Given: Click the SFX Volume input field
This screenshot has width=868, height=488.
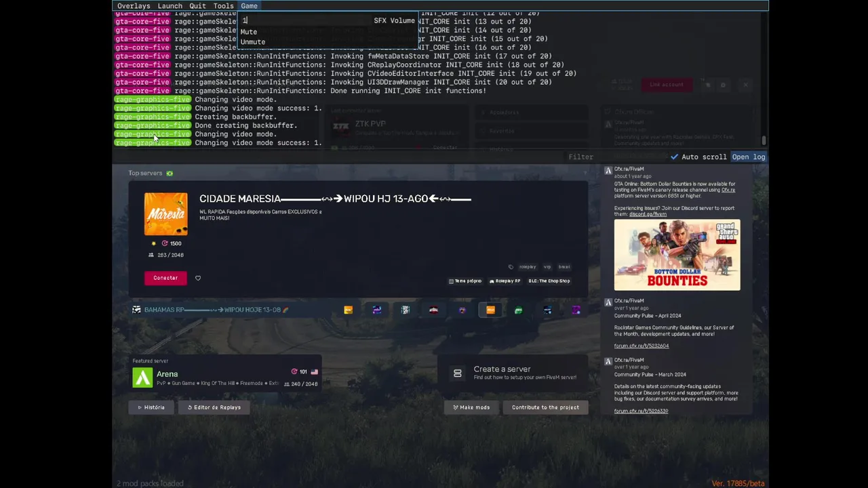Looking at the screenshot, I should [305, 20].
